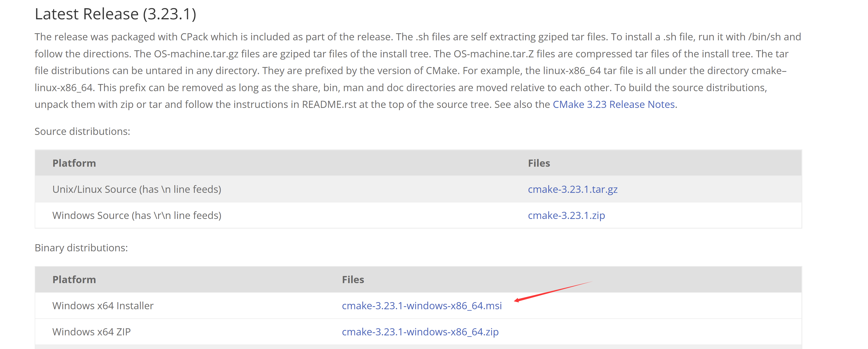Select the Windows x64 Installer platform cell
The image size is (868, 349).
point(103,306)
